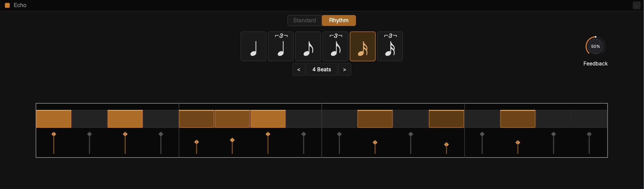
Task: Click the 4 Beats value field
Action: click(322, 69)
